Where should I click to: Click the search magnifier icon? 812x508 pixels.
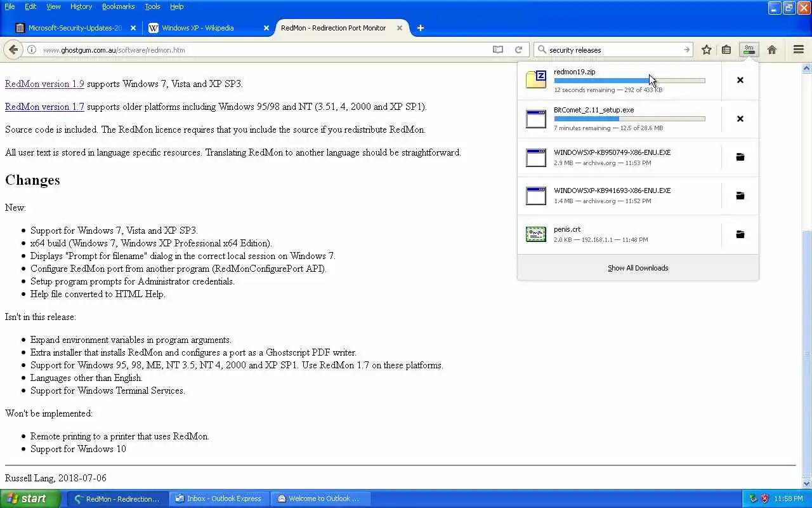click(542, 50)
